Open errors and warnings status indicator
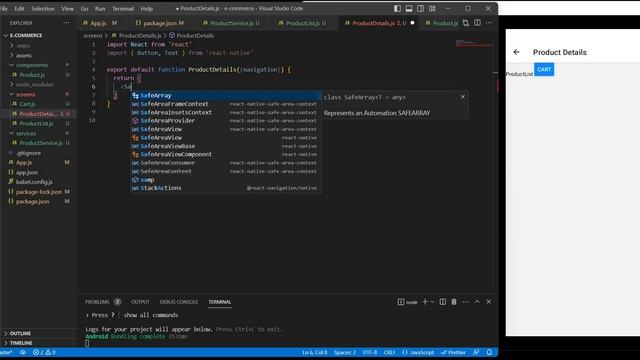Screen dimensions: 640x360 click(44, 352)
